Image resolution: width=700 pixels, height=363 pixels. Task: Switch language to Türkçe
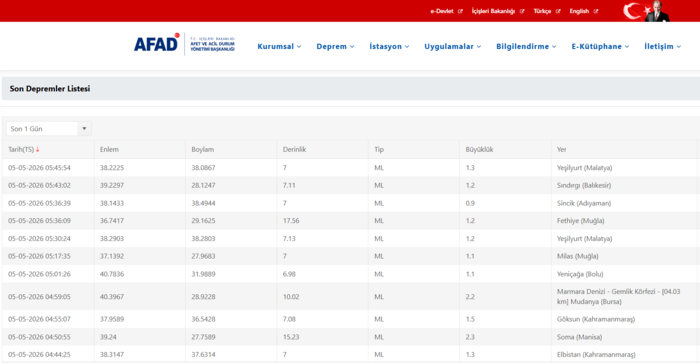[542, 11]
